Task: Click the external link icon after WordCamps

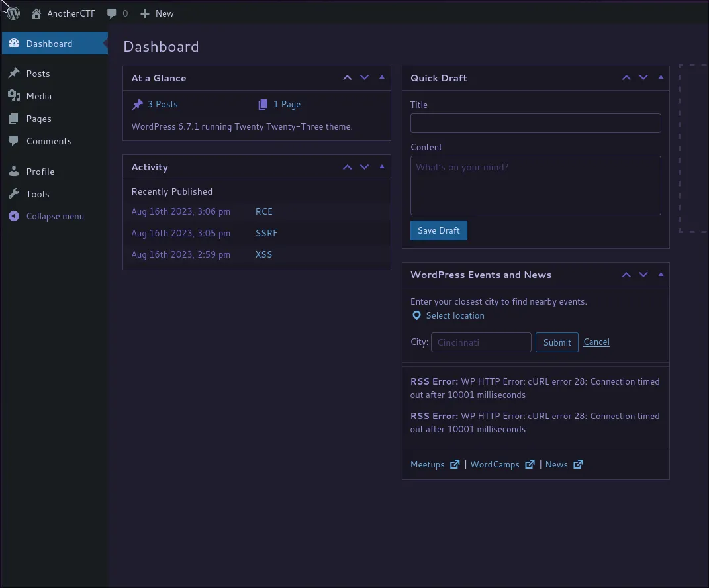Action: (530, 465)
